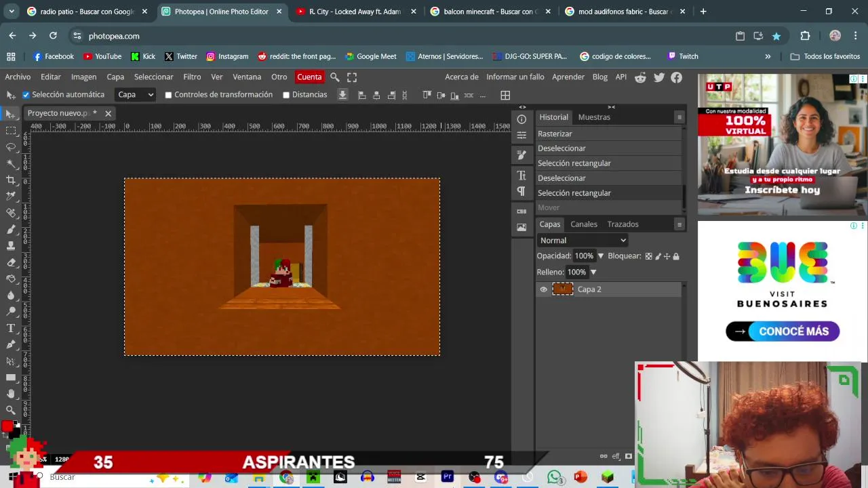Viewport: 868px width, 488px height.
Task: Switch to the Muestras tab
Action: click(594, 117)
